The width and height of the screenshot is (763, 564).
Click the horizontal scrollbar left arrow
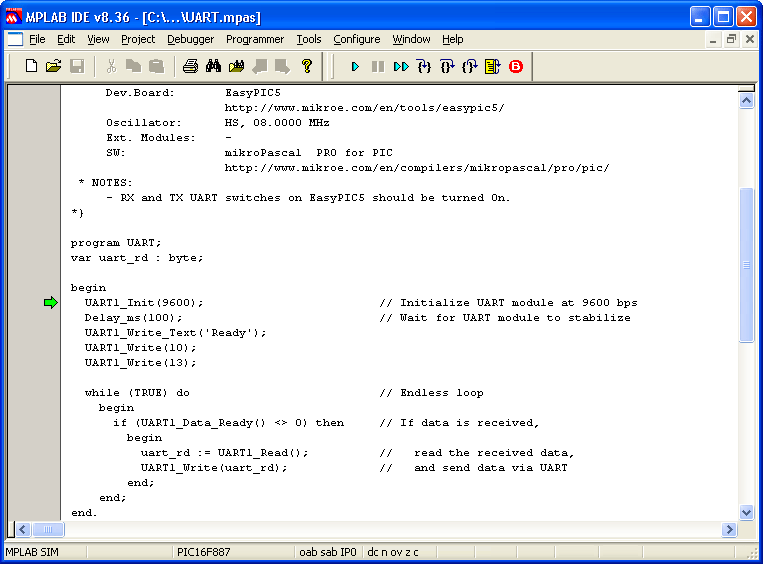(22, 529)
